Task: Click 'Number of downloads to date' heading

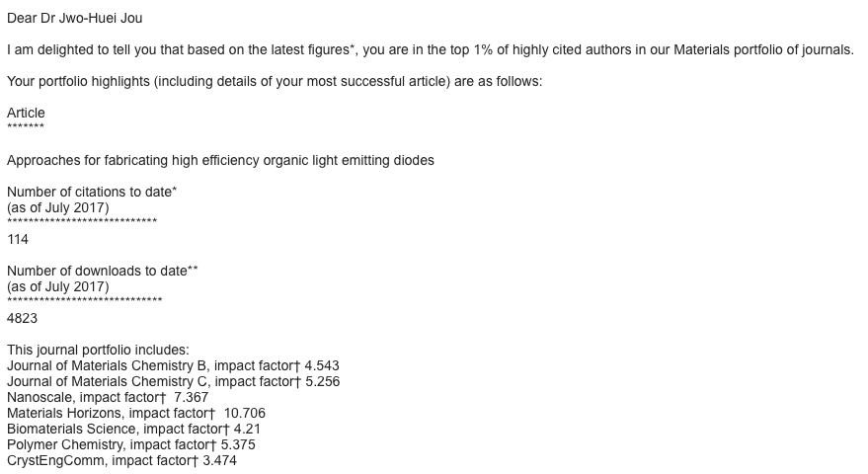Action: point(103,271)
